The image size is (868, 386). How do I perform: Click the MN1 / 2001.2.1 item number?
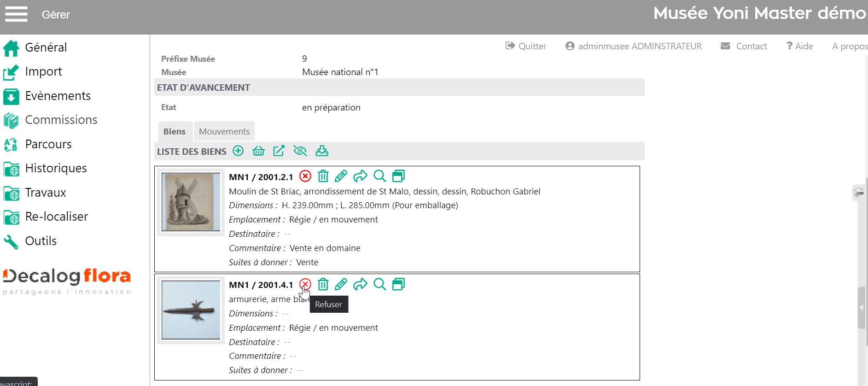261,177
